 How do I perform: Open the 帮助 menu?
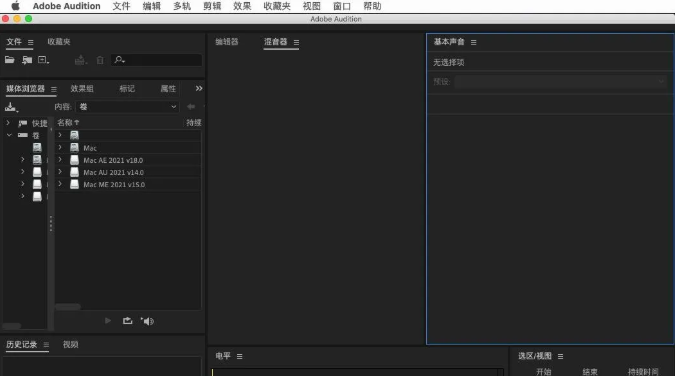(372, 6)
